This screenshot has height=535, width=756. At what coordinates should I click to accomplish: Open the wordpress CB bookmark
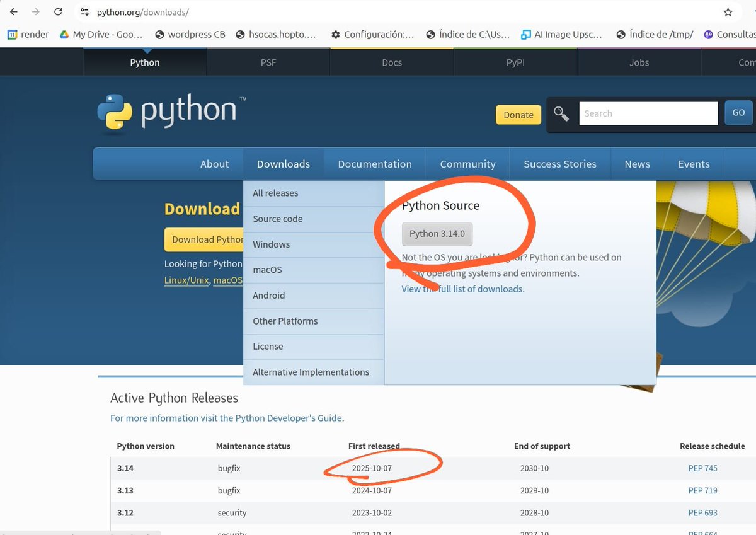point(190,35)
